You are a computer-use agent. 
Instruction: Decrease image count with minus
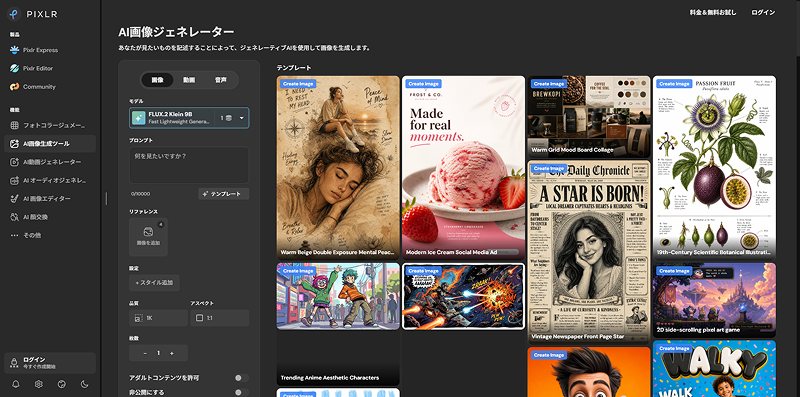pyautogui.click(x=145, y=353)
